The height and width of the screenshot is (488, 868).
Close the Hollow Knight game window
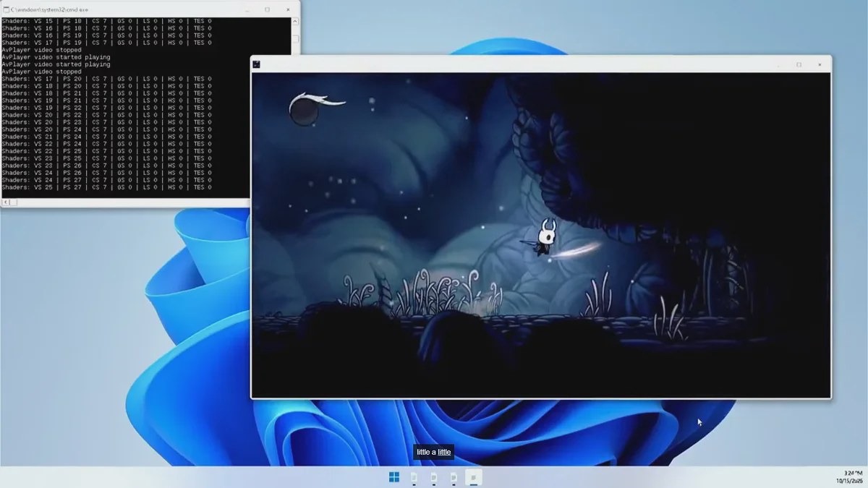point(820,64)
